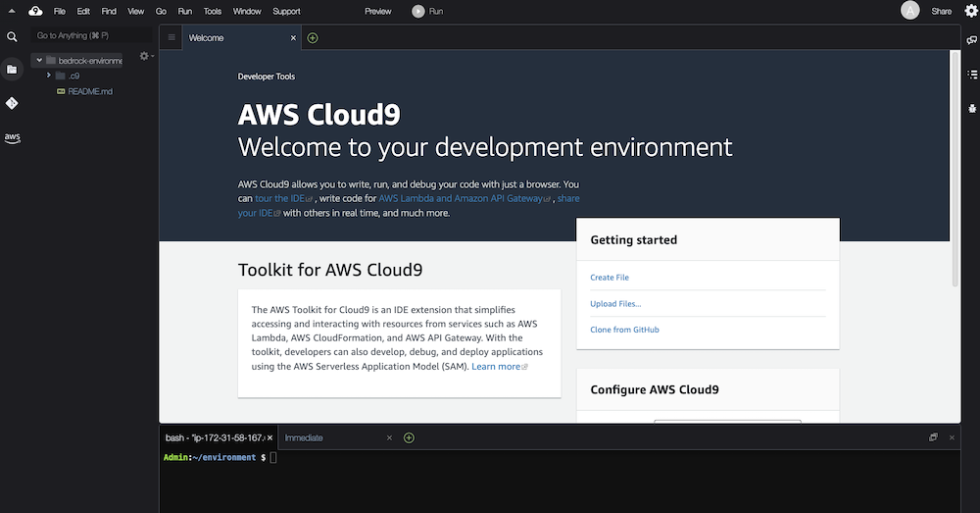The image size is (980, 513).
Task: Click the Cloud9 logo icon in menu bar
Action: [x=35, y=11]
